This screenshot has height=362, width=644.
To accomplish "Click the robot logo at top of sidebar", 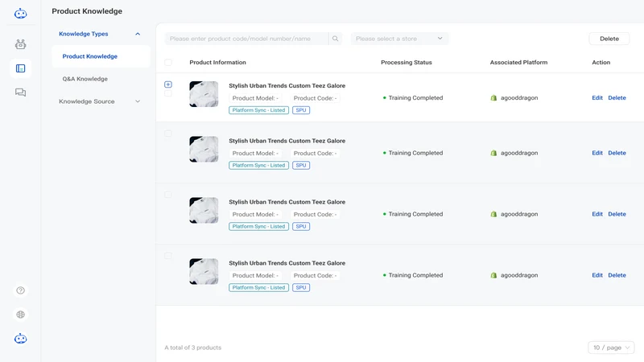I will 21,14.
